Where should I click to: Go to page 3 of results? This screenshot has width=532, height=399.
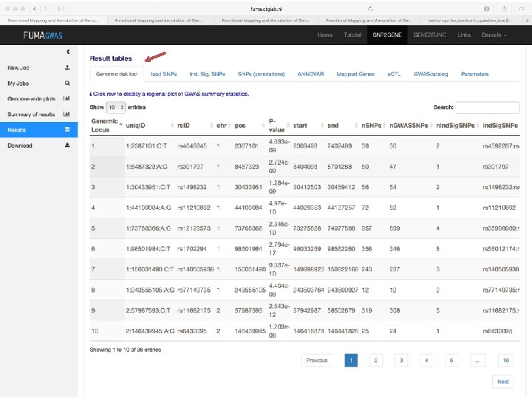click(x=401, y=361)
